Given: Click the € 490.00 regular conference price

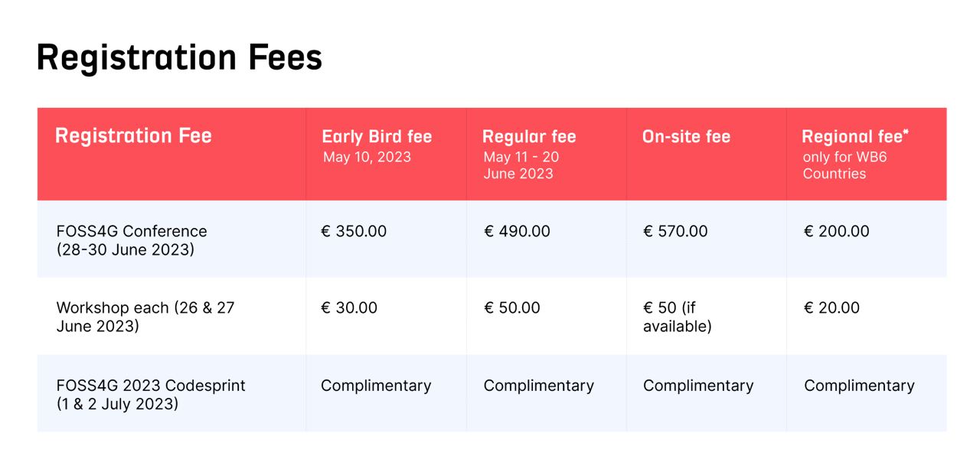Looking at the screenshot, I should [x=517, y=231].
